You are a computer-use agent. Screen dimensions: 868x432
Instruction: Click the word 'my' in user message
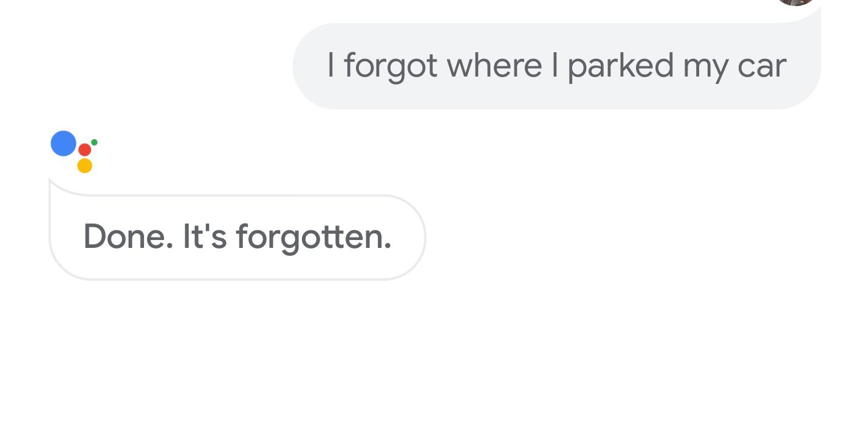tap(705, 69)
